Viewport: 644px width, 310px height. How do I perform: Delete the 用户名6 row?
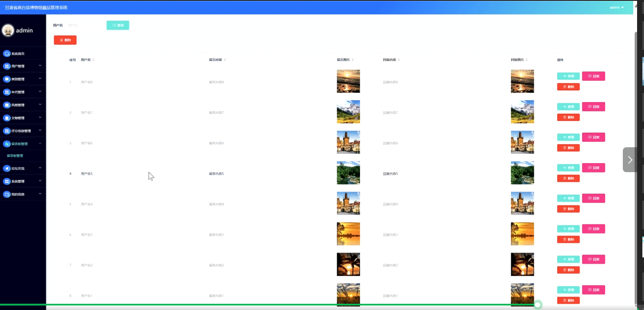coord(568,148)
